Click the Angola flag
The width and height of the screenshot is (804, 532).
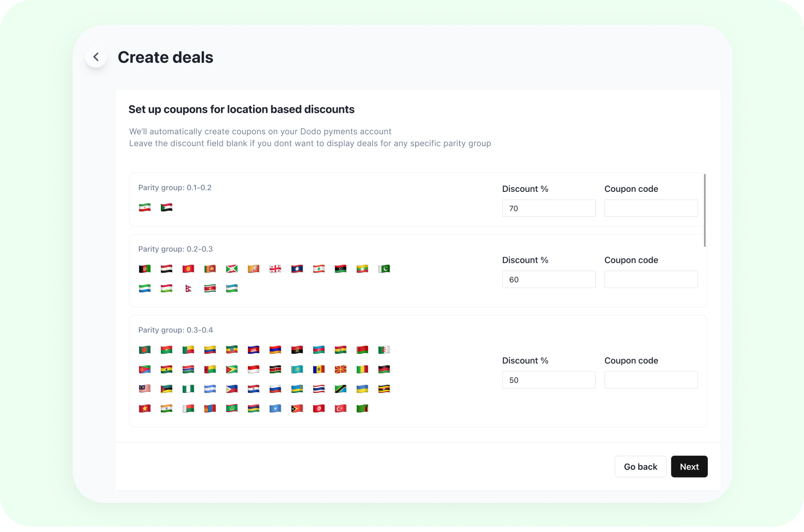pyautogui.click(x=297, y=350)
